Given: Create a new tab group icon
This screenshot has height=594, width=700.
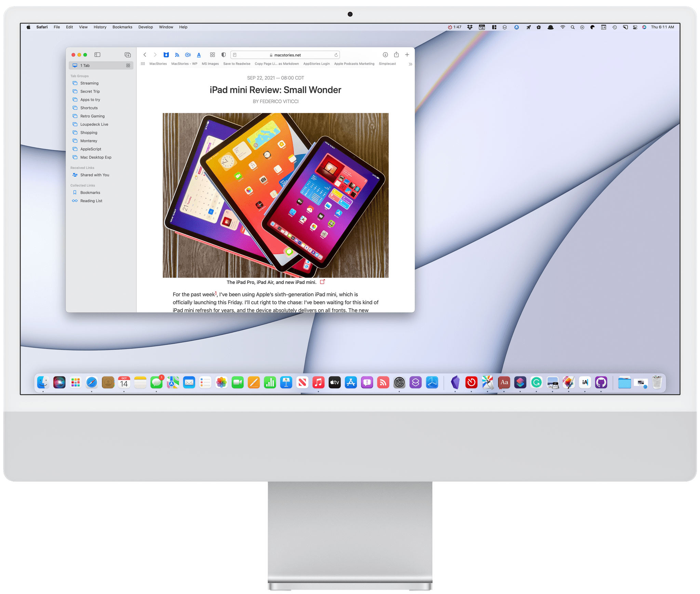Looking at the screenshot, I should point(128,55).
